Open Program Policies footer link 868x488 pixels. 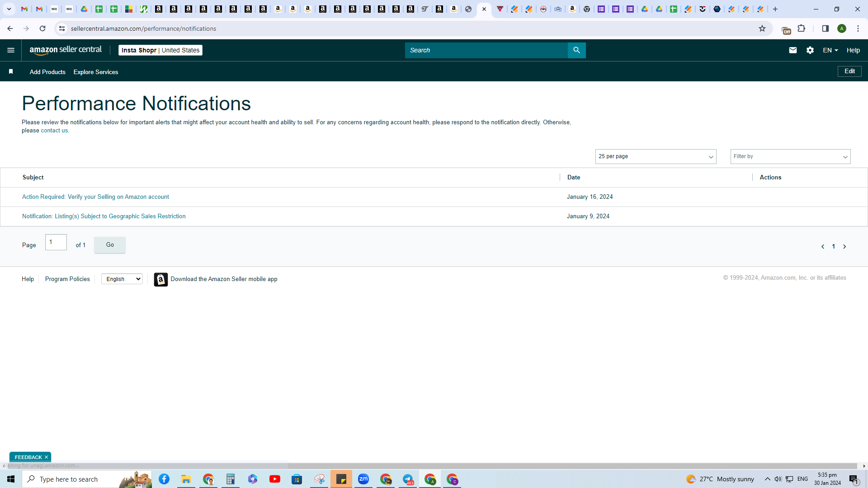tap(67, 279)
